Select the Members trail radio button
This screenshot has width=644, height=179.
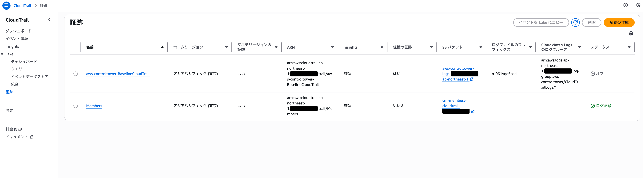tap(75, 106)
